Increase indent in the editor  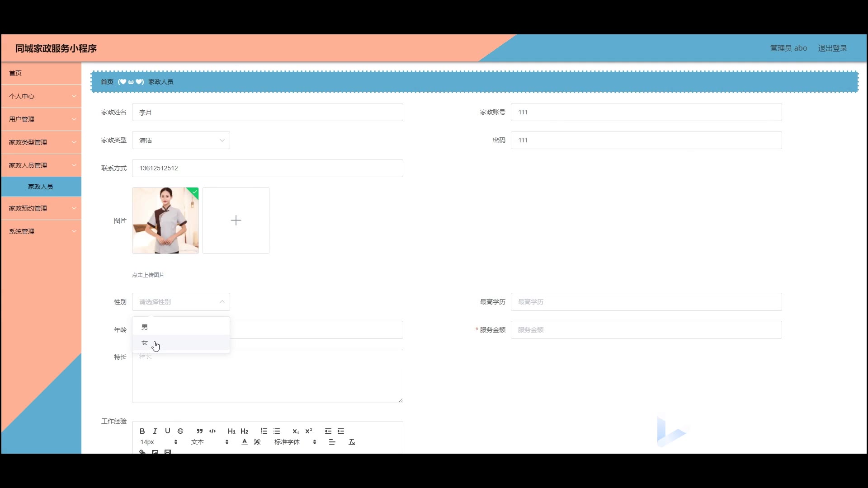pyautogui.click(x=341, y=431)
